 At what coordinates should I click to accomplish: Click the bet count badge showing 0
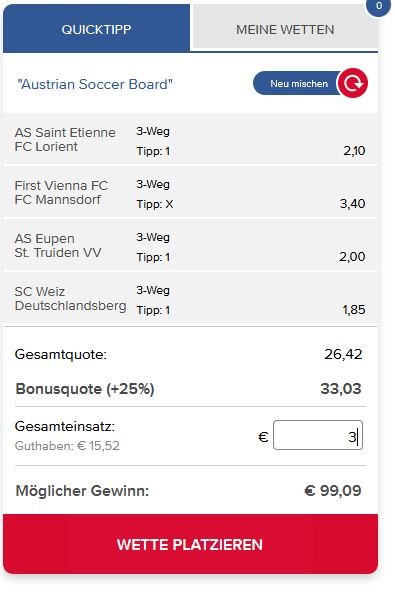pyautogui.click(x=378, y=6)
